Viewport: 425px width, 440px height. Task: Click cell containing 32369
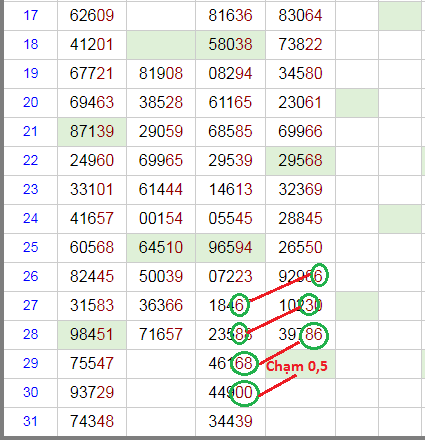[x=300, y=189]
